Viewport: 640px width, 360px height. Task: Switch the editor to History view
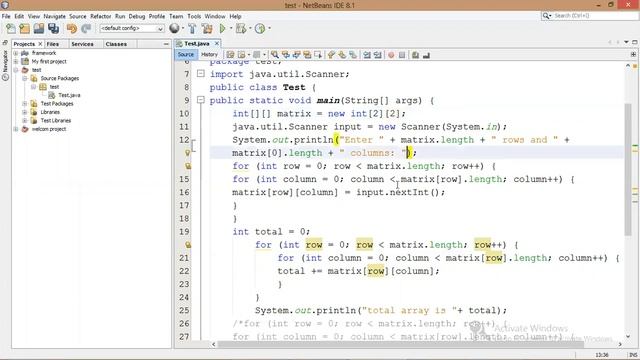point(209,55)
